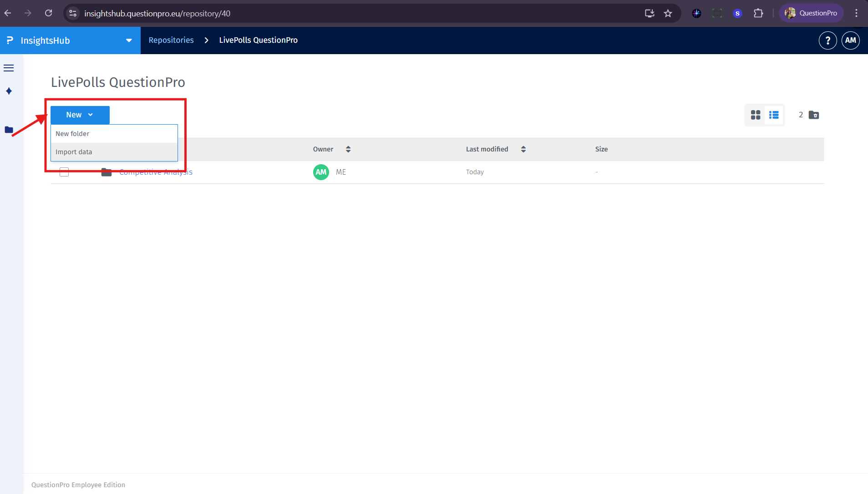Open the New button dropdown chevron
This screenshot has width=868, height=494.
pyautogui.click(x=90, y=115)
